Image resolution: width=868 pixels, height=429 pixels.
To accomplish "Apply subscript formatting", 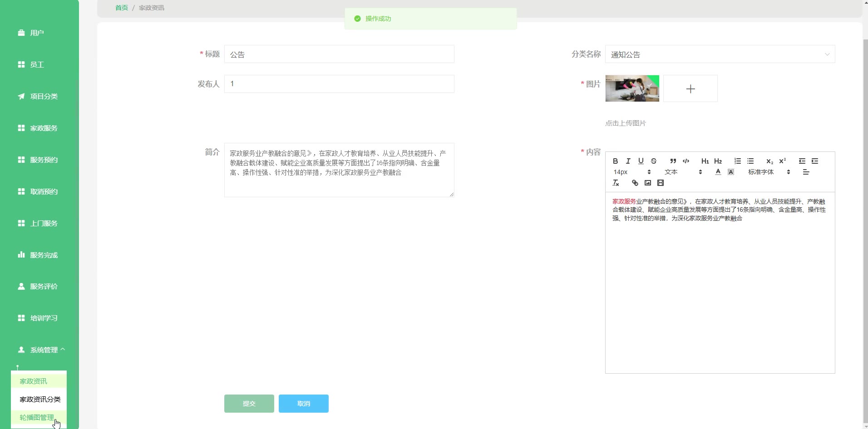I will 769,161.
